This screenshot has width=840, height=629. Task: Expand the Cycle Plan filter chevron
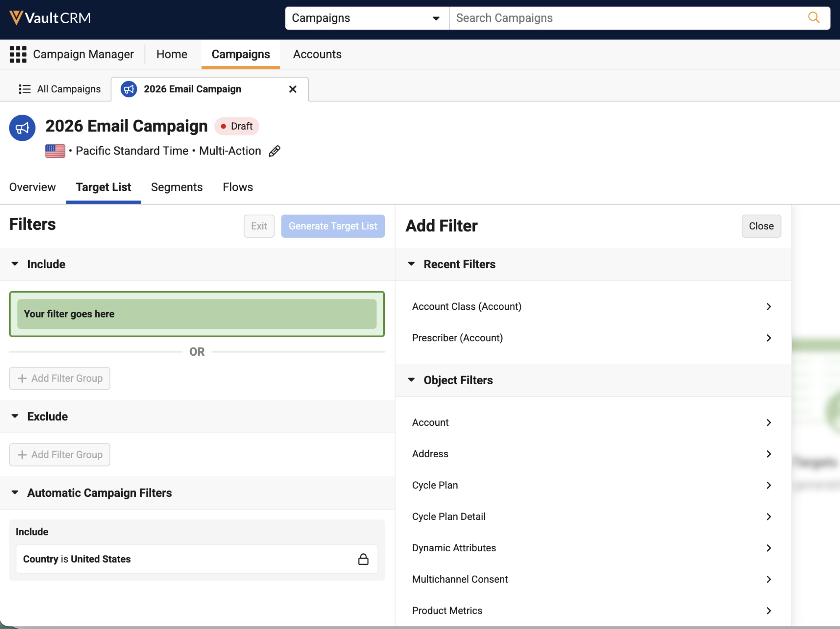(769, 485)
